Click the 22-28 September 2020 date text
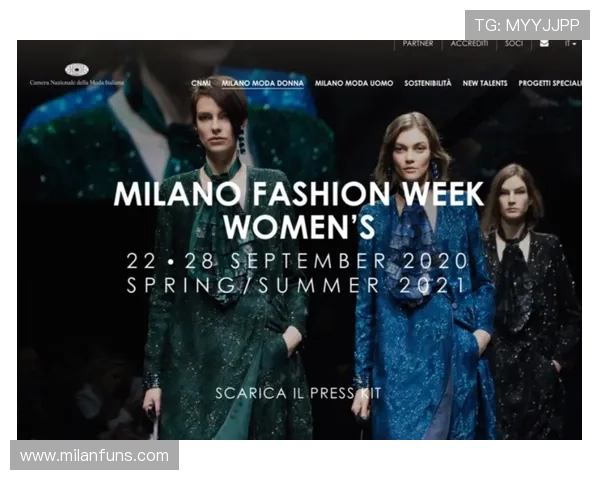This screenshot has width=600, height=480. coord(297,261)
